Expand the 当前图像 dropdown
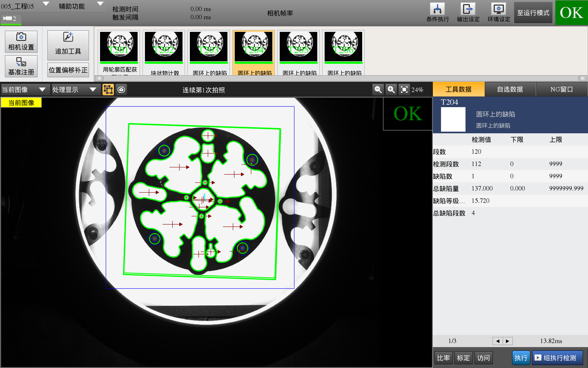Viewport: 588px width, 368px height. [42, 90]
